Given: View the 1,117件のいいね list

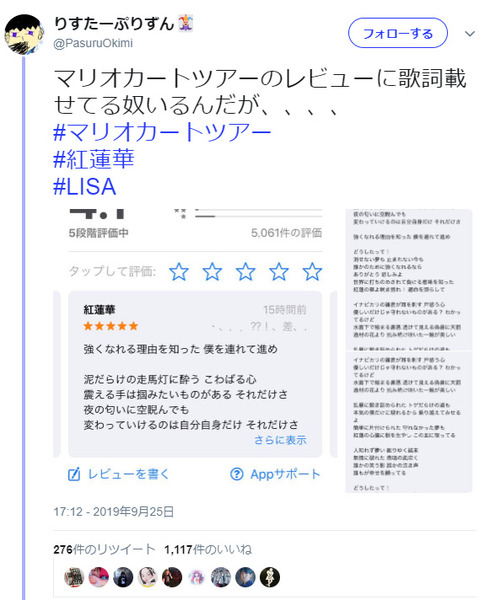Looking at the screenshot, I should (x=208, y=549).
